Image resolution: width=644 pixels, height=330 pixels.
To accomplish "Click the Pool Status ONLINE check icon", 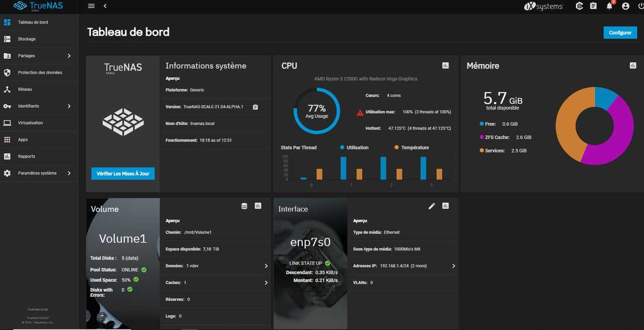I will (144, 270).
